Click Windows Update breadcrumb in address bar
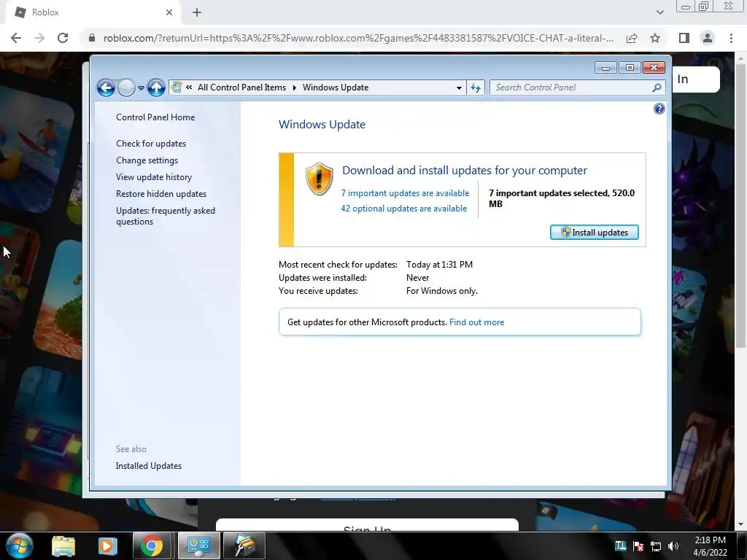This screenshot has height=560, width=747. [336, 87]
